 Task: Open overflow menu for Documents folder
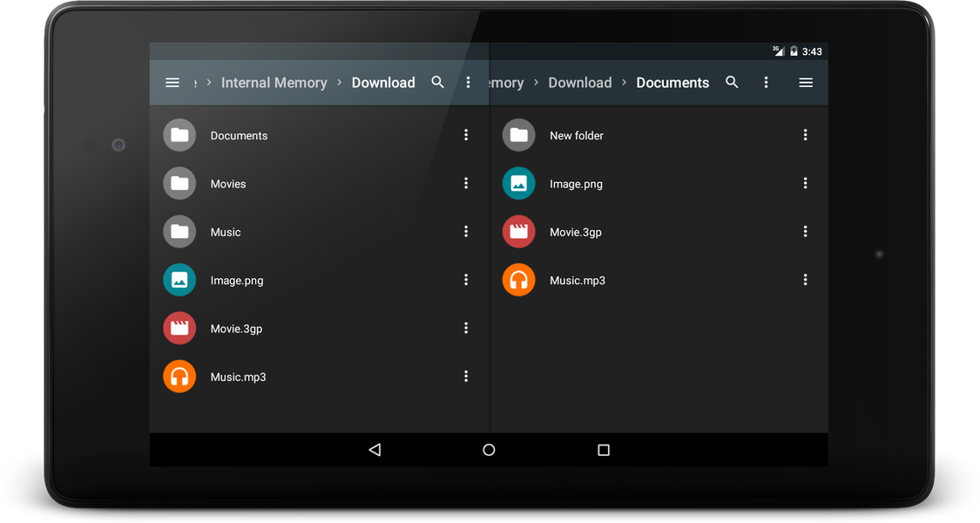point(466,135)
